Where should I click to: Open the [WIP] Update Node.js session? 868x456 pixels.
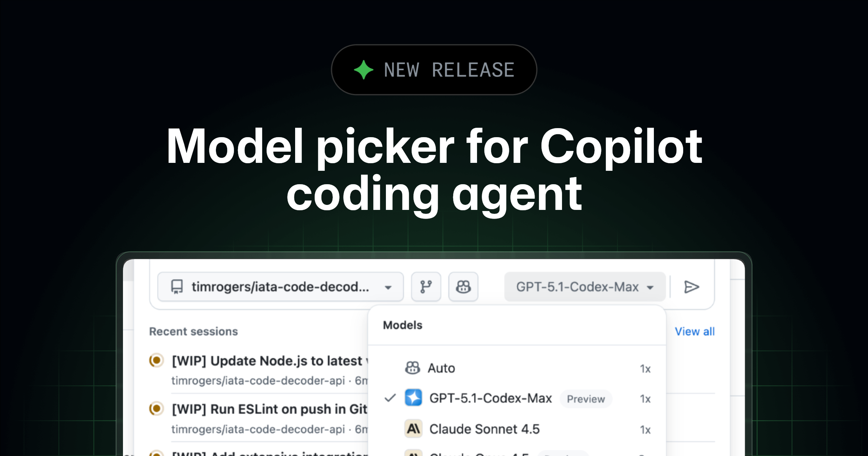tap(268, 361)
